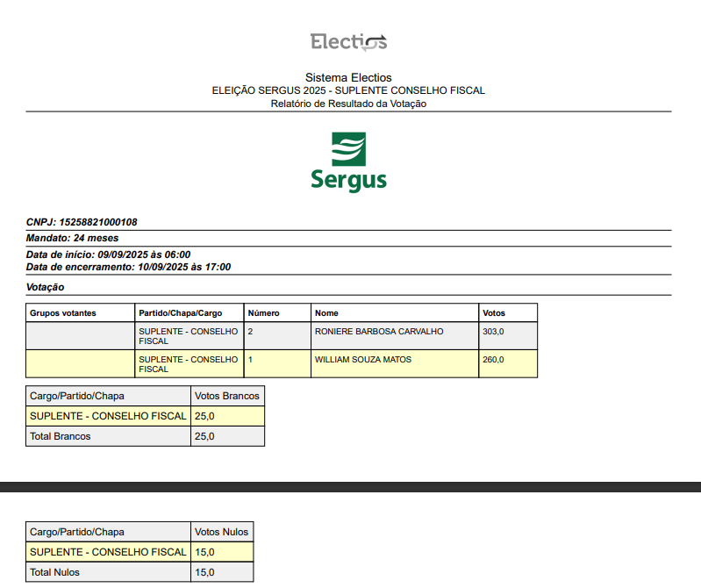Screen dimensions: 701x588
Task: Click 'Data de encerramento: 10/09/2025 às 17:00'
Action: [x=128, y=267]
